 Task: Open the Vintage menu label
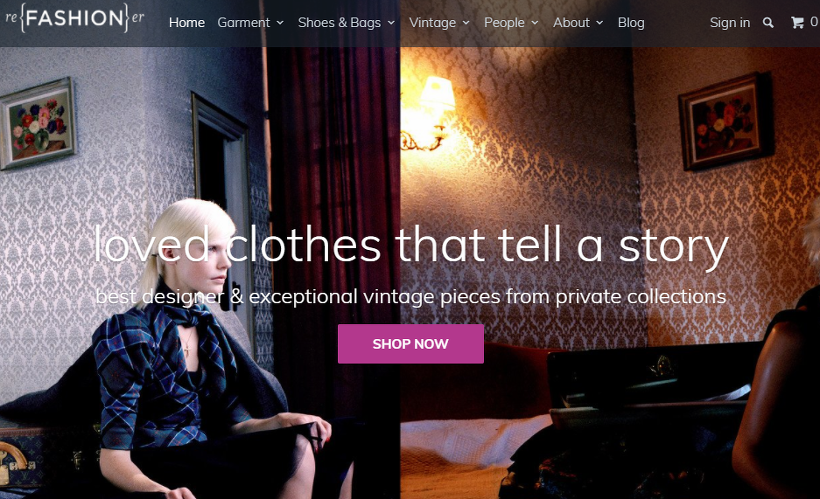coord(432,22)
